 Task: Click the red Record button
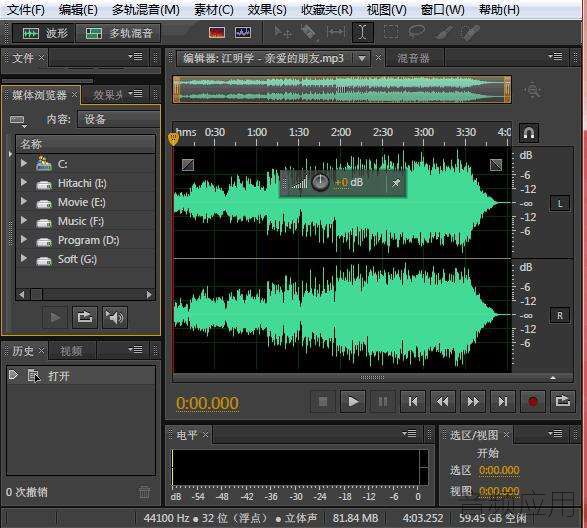click(x=533, y=402)
